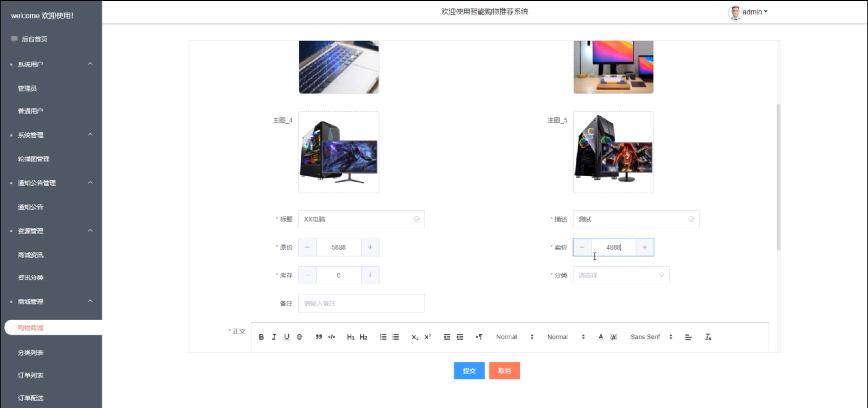Screen dimensions: 868x408
Task: Decrease 卖价 with the minus button
Action: click(x=582, y=247)
